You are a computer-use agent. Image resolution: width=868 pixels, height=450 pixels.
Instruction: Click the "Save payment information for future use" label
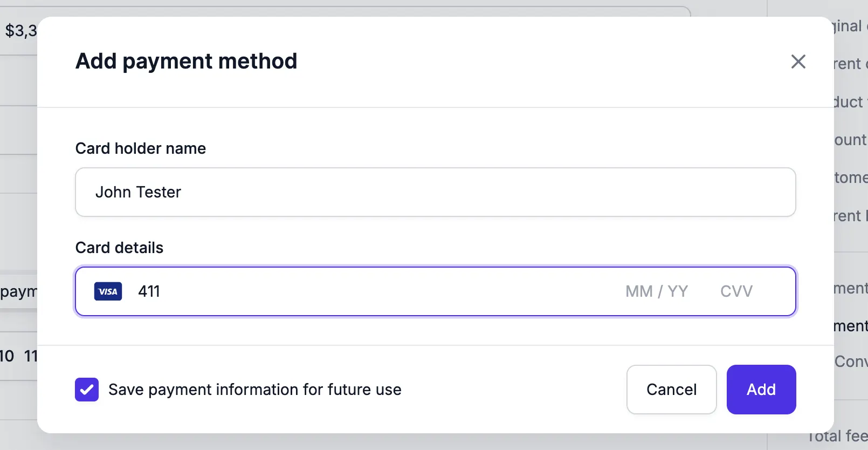coord(254,390)
